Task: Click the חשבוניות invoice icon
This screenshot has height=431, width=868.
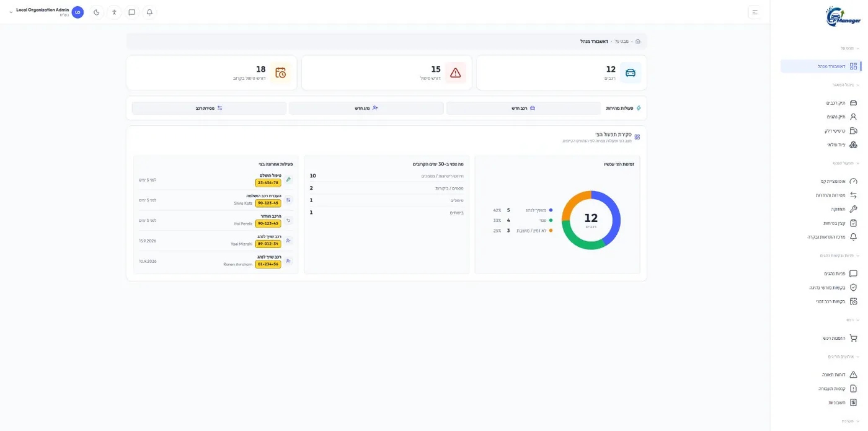Action: point(853,402)
